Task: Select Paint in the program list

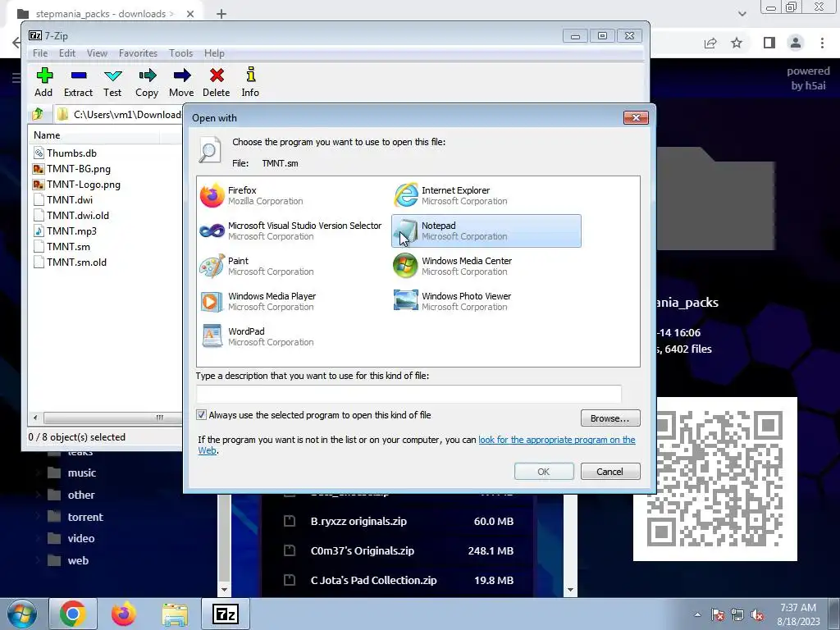Action: click(x=294, y=267)
